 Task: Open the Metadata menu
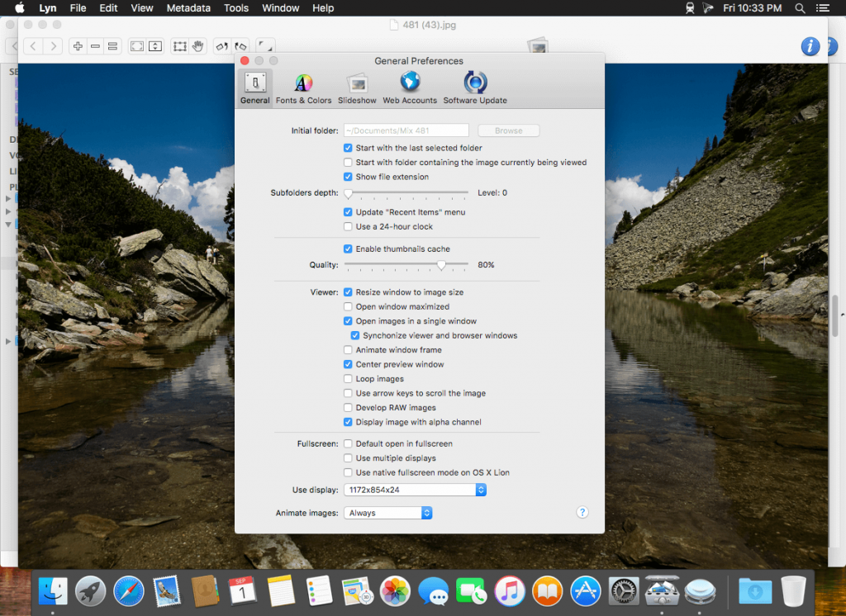[x=189, y=8]
